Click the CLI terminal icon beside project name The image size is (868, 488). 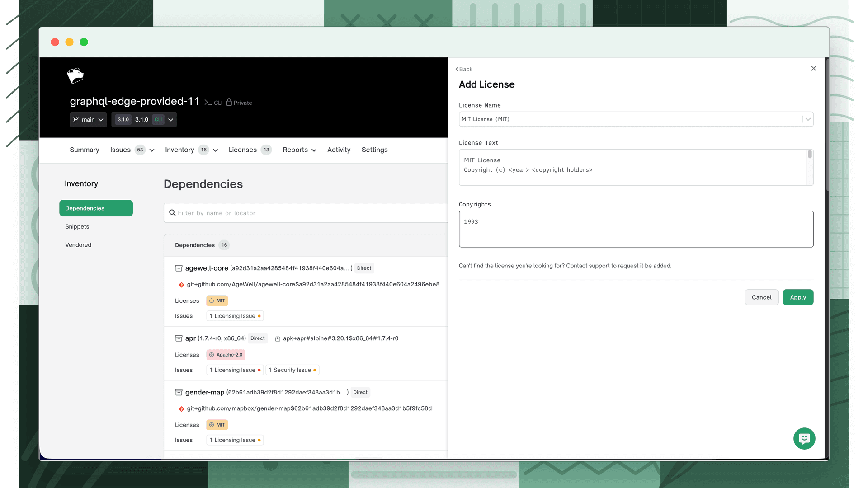point(208,103)
